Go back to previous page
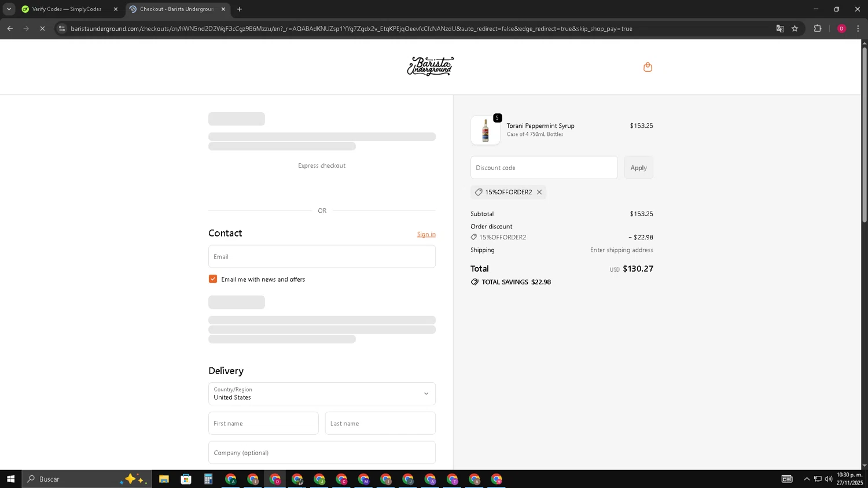 10,28
